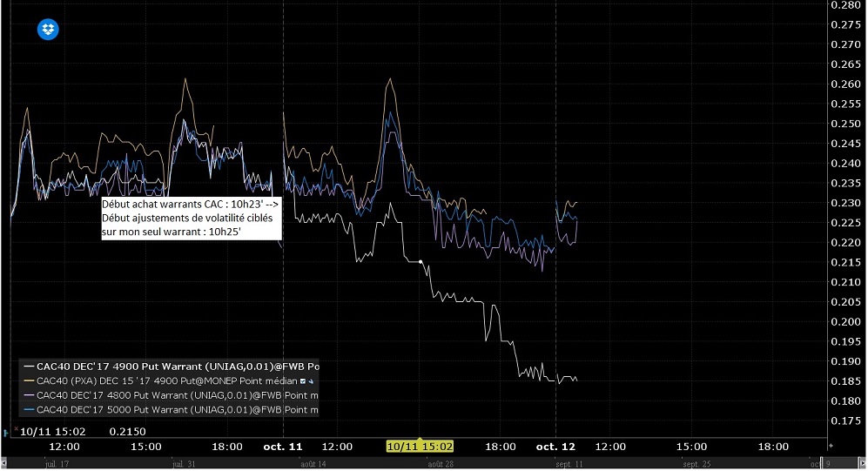Click the arrow icon after Point médian

tap(311, 381)
